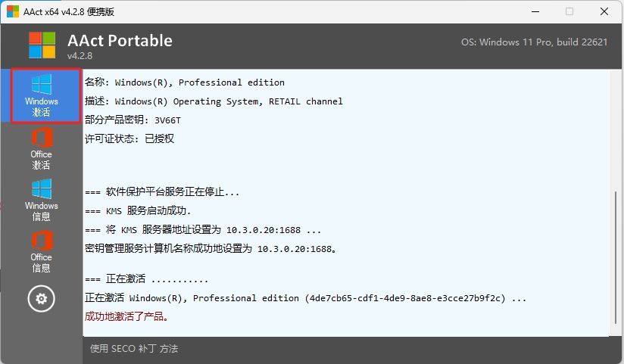Click the 部分产品密钥 3V66T line
The image size is (624, 364).
(133, 120)
